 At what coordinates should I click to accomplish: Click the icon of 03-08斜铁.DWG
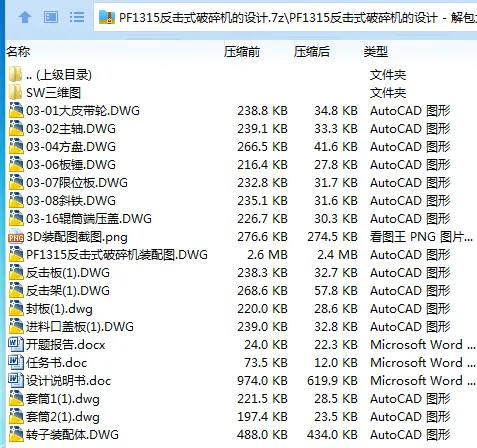[16, 200]
